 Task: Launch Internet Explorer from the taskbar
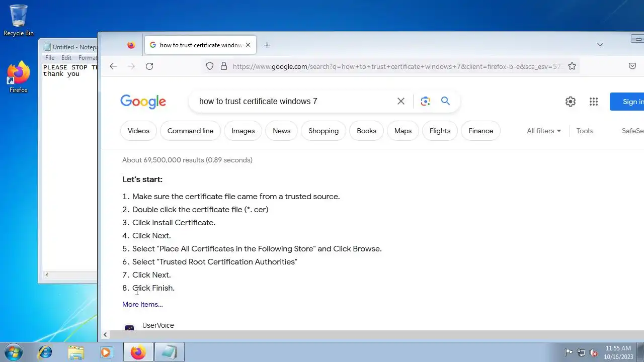pos(45,352)
